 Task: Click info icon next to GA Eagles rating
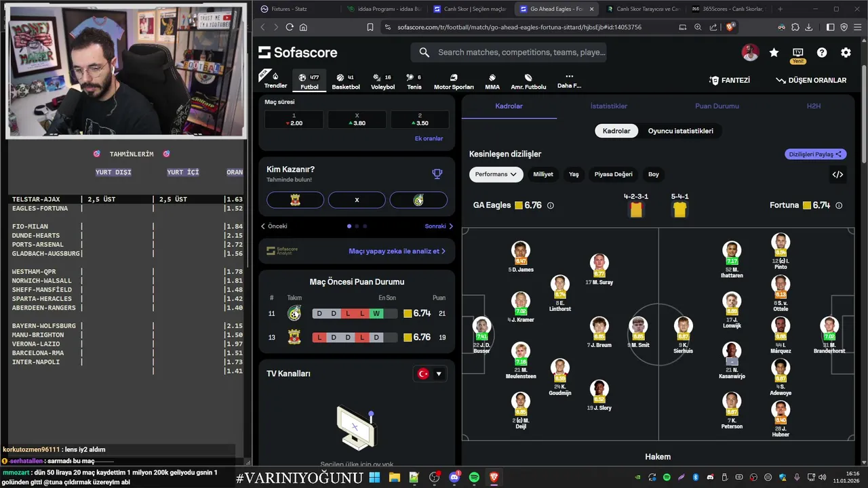tap(550, 205)
